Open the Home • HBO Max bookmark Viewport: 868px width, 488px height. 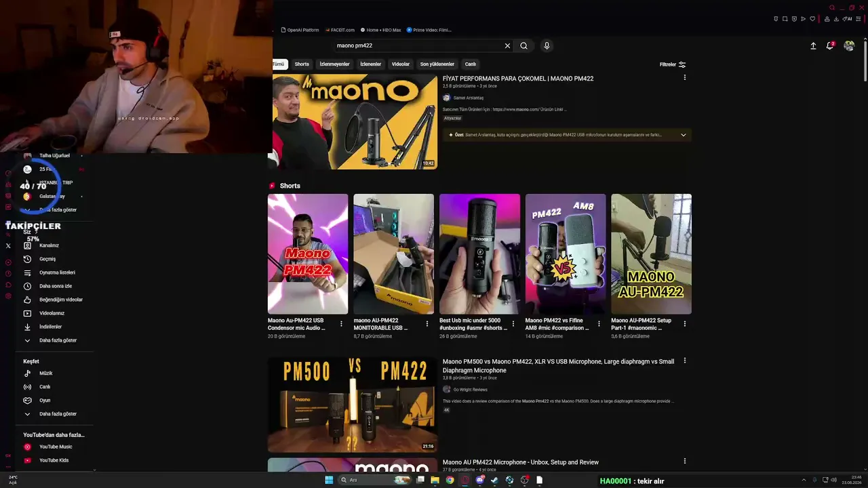381,30
